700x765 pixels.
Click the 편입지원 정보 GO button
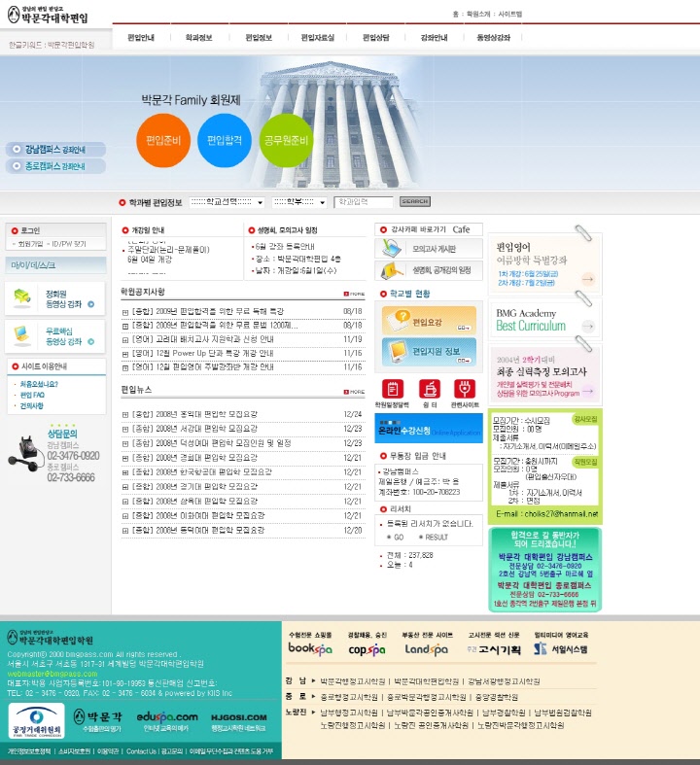(464, 361)
